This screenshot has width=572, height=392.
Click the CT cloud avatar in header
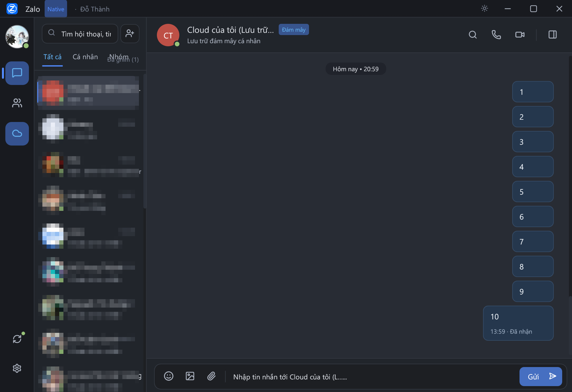pyautogui.click(x=168, y=35)
